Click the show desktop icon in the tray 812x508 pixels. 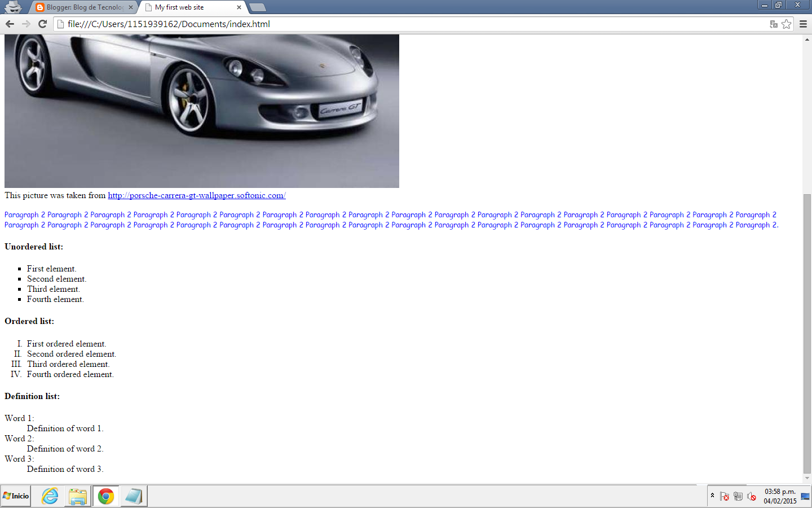coord(805,496)
